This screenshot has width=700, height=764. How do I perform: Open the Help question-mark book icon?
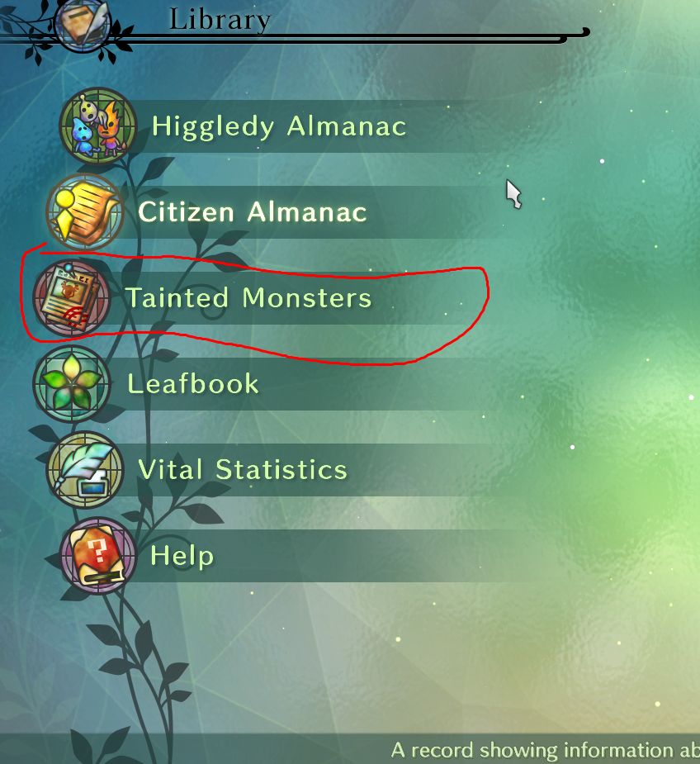pyautogui.click(x=98, y=556)
